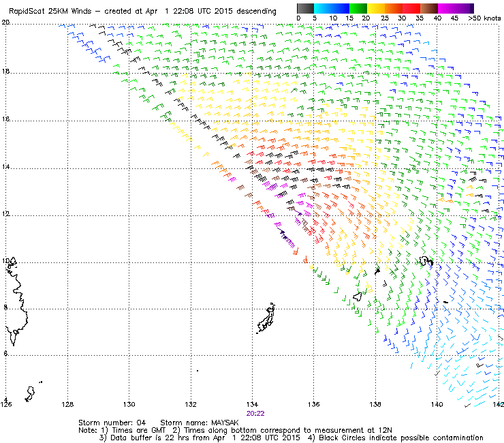The height and width of the screenshot is (443, 504).
Task: Click the "RapidScat 25KM Winds" title text
Action: point(50,12)
